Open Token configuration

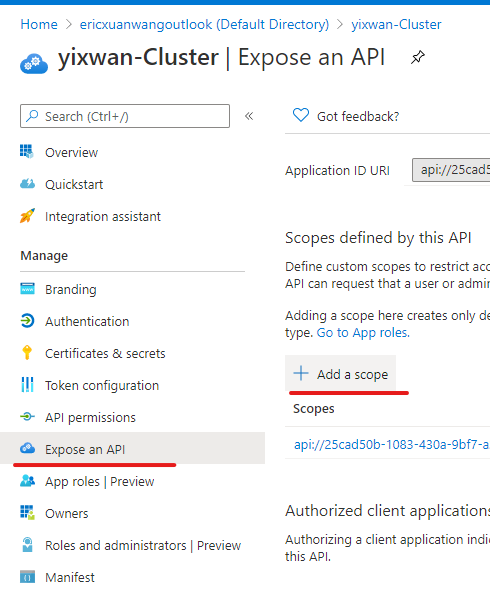pos(102,385)
